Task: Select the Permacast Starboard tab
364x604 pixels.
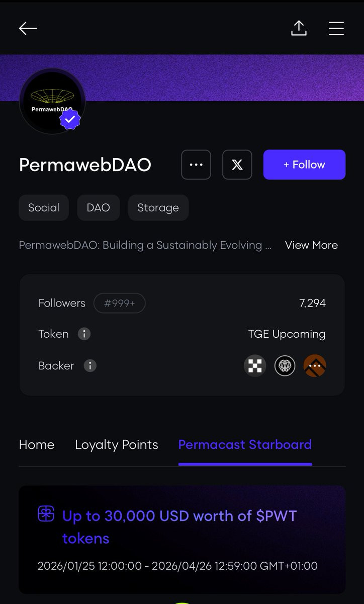Action: point(245,444)
